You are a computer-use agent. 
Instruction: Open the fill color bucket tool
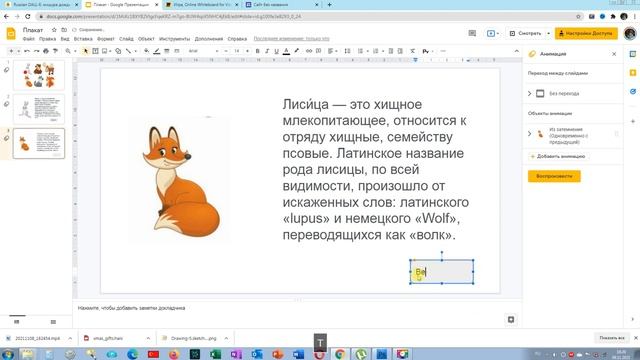pos(147,51)
